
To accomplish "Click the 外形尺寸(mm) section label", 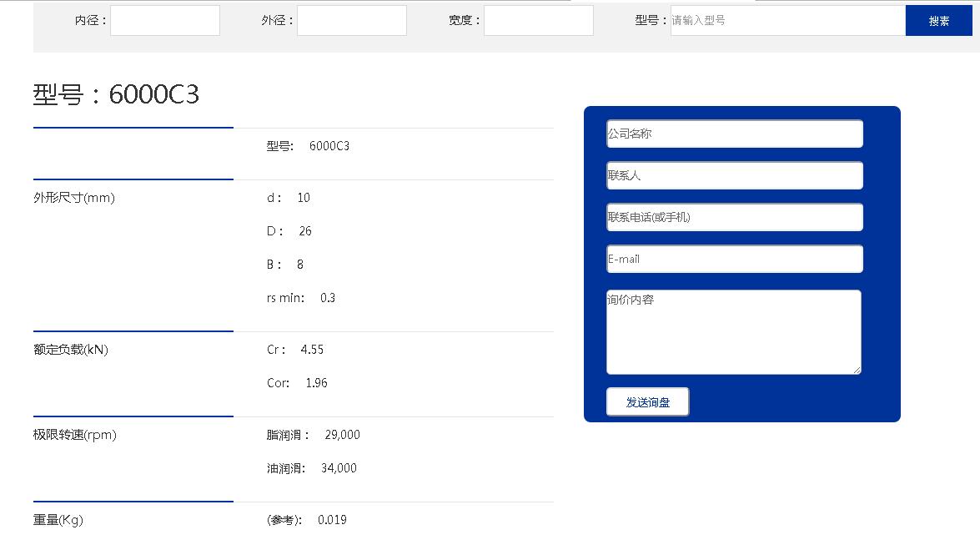I will (74, 198).
